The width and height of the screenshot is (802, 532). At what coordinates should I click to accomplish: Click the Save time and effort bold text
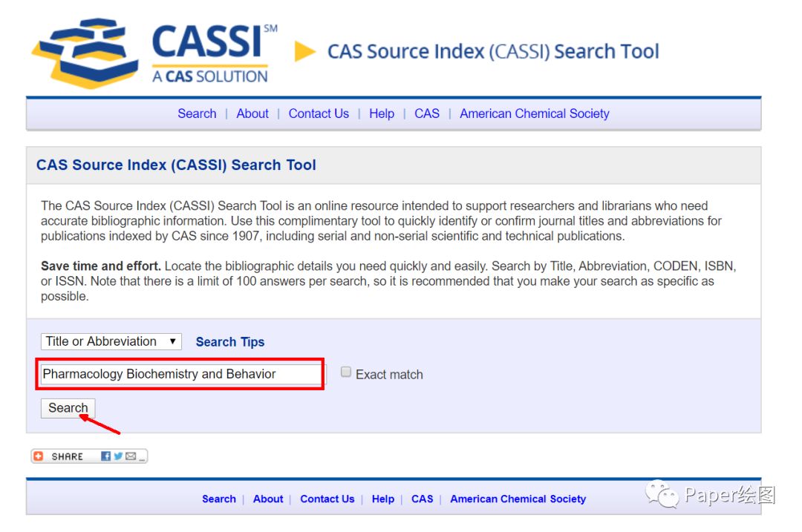pos(101,266)
